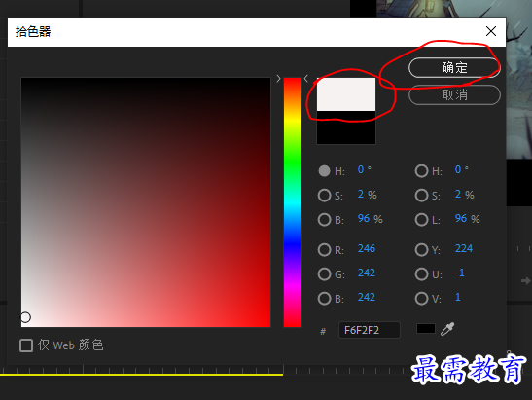Select the V radio button
Screen dimensions: 532x400
[x=421, y=299]
